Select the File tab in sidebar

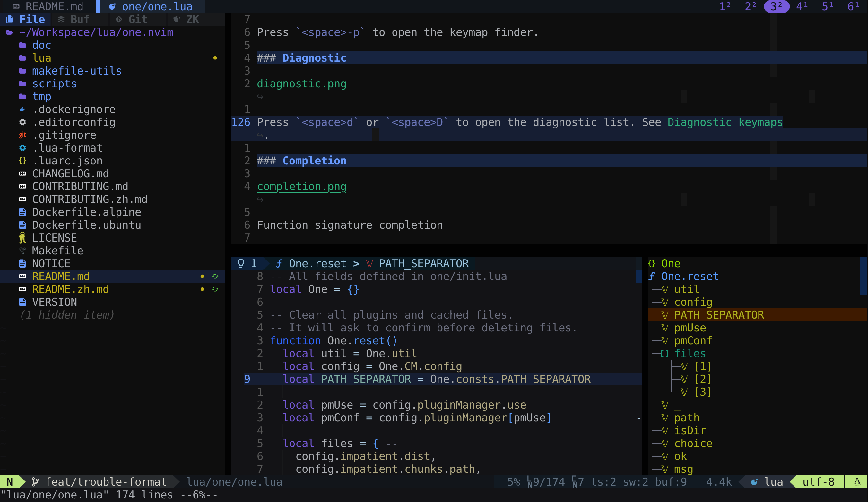(26, 19)
